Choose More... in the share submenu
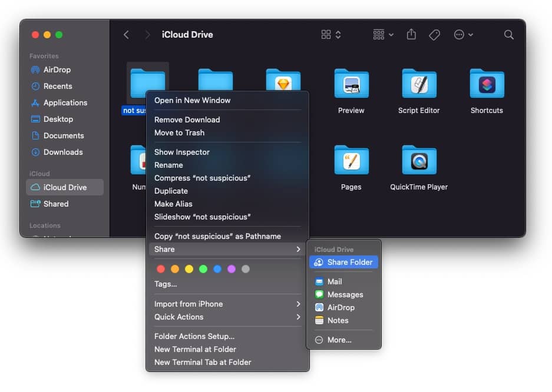The width and height of the screenshot is (552, 392). [x=343, y=340]
